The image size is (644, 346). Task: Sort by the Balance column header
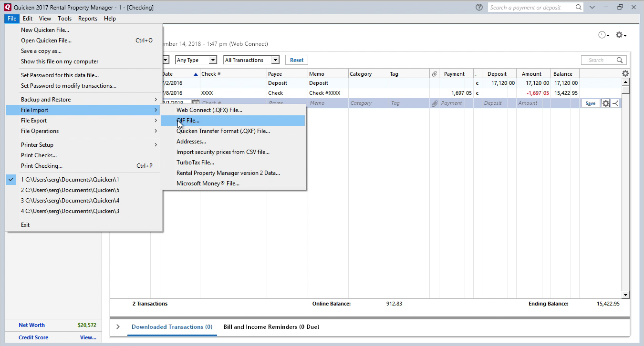[565, 74]
